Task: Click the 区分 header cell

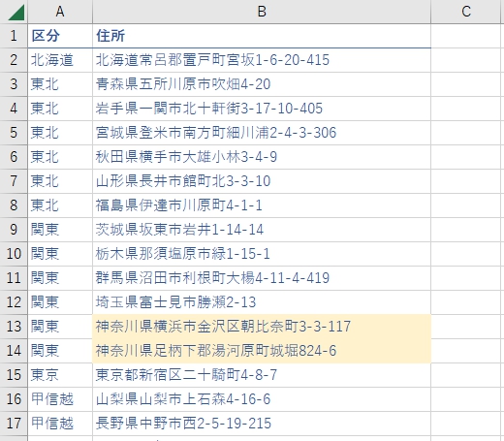Action: click(x=60, y=36)
